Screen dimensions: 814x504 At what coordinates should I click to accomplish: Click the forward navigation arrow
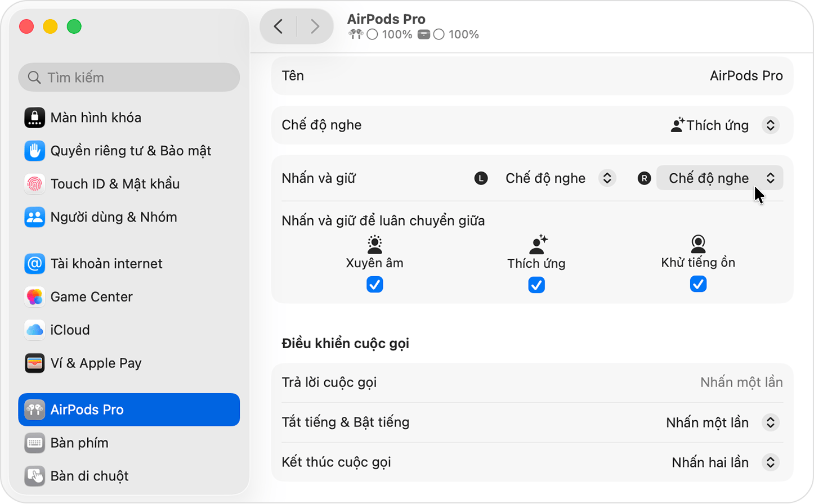click(314, 26)
